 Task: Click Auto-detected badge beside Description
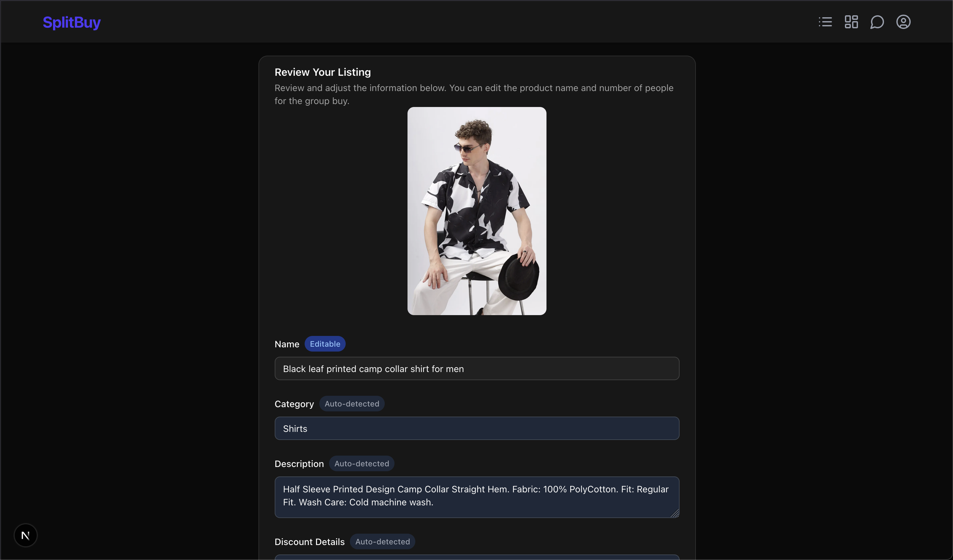click(361, 463)
